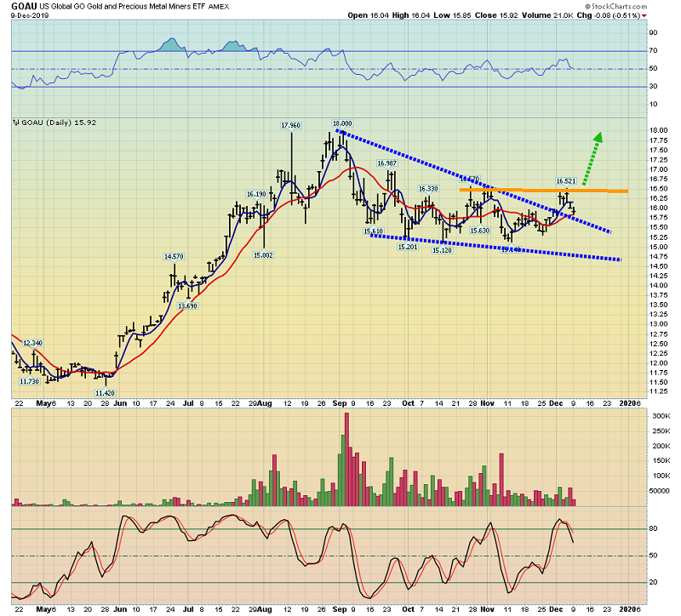
Task: Click the AMEX exchange label
Action: 219,7
